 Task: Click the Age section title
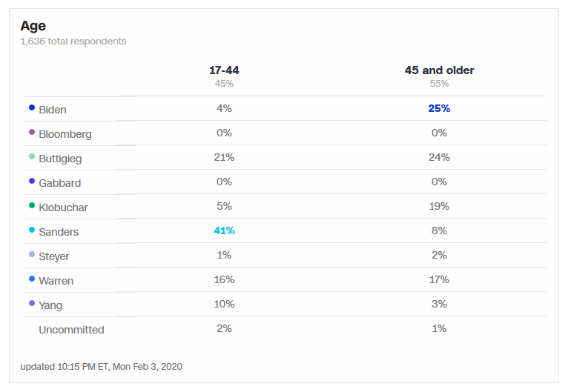(33, 26)
